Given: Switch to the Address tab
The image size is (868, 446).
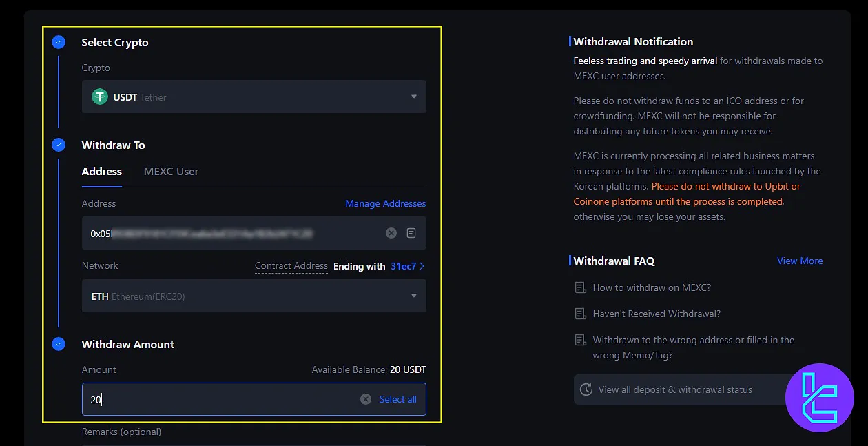Looking at the screenshot, I should (x=102, y=172).
